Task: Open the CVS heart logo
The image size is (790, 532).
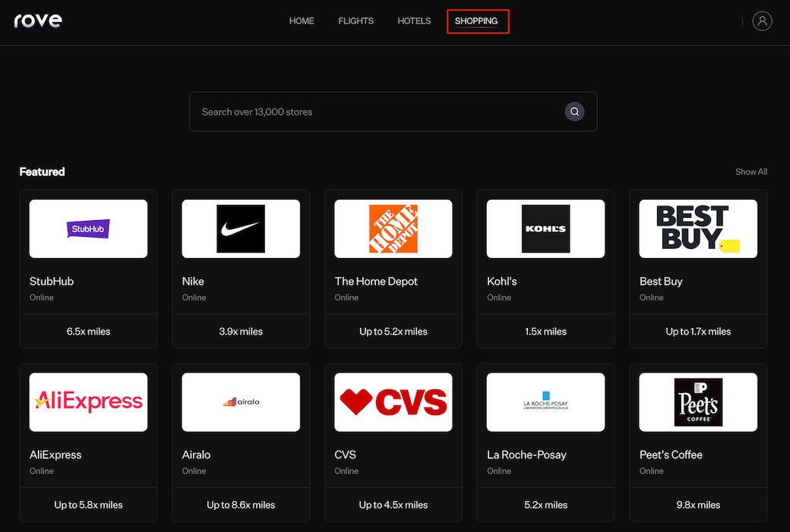Action: [x=393, y=401]
